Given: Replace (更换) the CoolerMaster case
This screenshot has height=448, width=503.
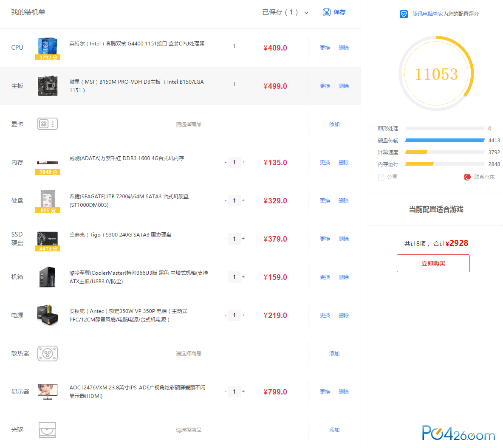Looking at the screenshot, I should [325, 277].
